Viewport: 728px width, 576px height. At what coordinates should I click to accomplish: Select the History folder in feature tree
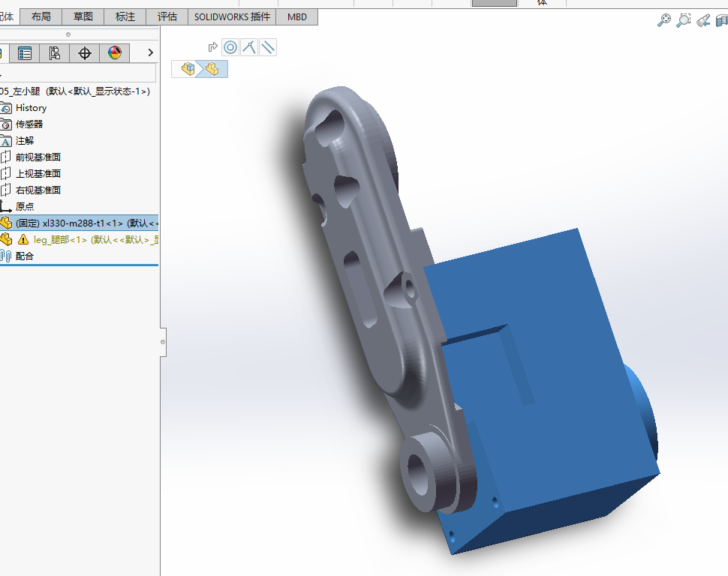(x=31, y=108)
